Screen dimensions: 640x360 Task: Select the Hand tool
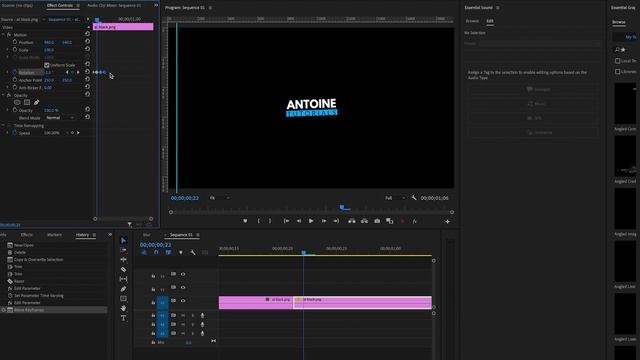point(123,309)
